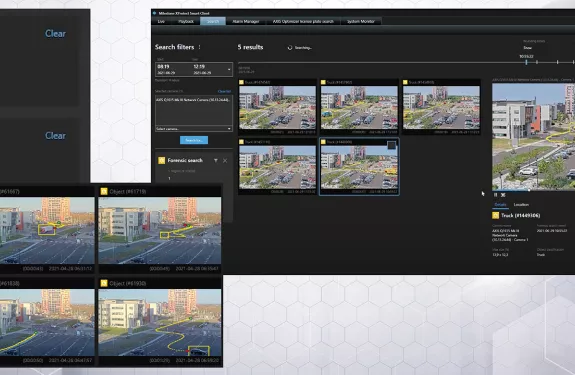Screen dimensions: 575x375
Task: Click the lower Clear link in left panel
Action: click(x=55, y=136)
